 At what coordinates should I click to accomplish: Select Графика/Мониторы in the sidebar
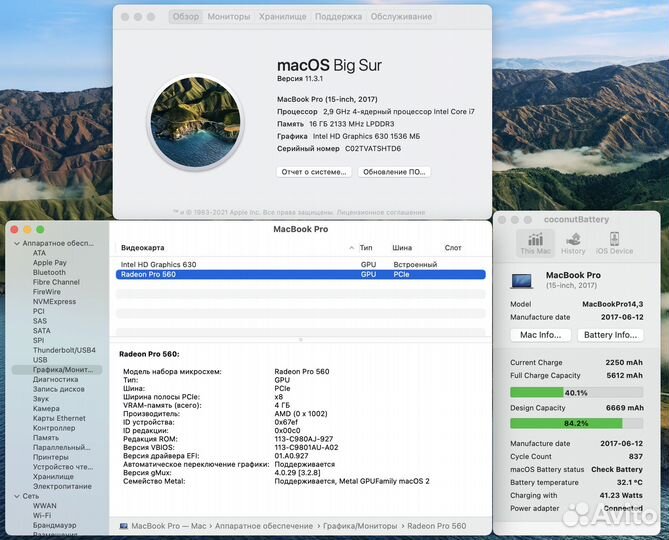pos(57,370)
